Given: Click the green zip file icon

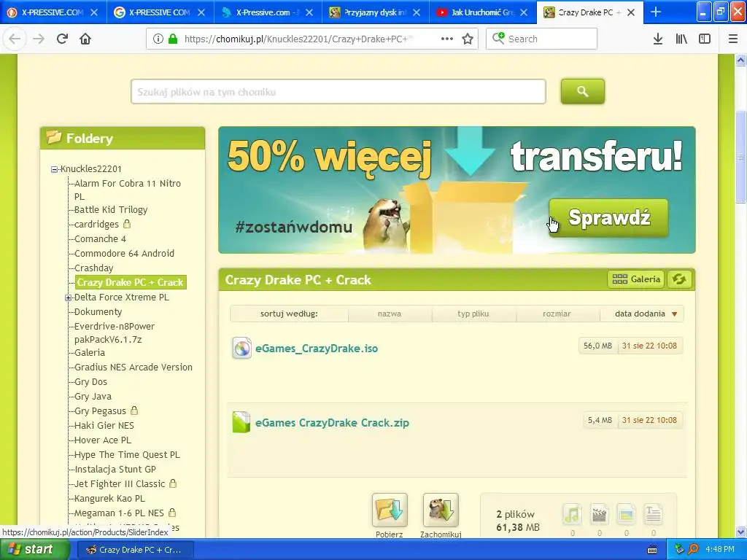Looking at the screenshot, I should coord(241,422).
